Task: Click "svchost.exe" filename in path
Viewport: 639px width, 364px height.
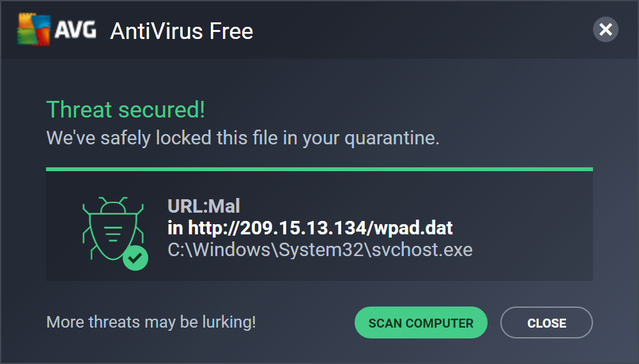Action: pyautogui.click(x=422, y=250)
